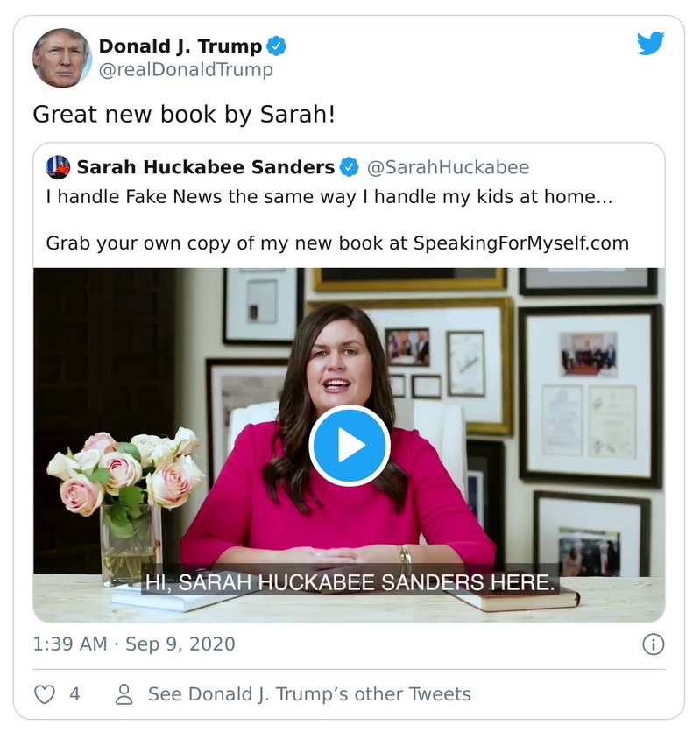Open the tweet info icon
This screenshot has height=739, width=700.
point(653,644)
